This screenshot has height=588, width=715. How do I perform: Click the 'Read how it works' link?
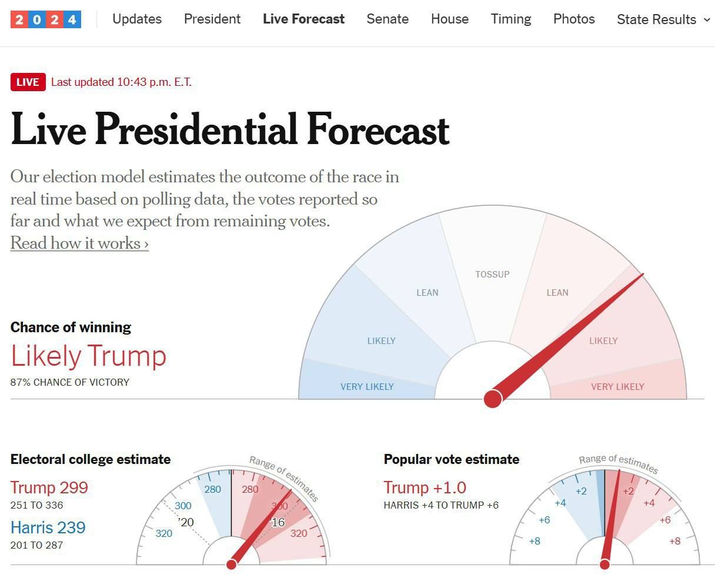79,243
